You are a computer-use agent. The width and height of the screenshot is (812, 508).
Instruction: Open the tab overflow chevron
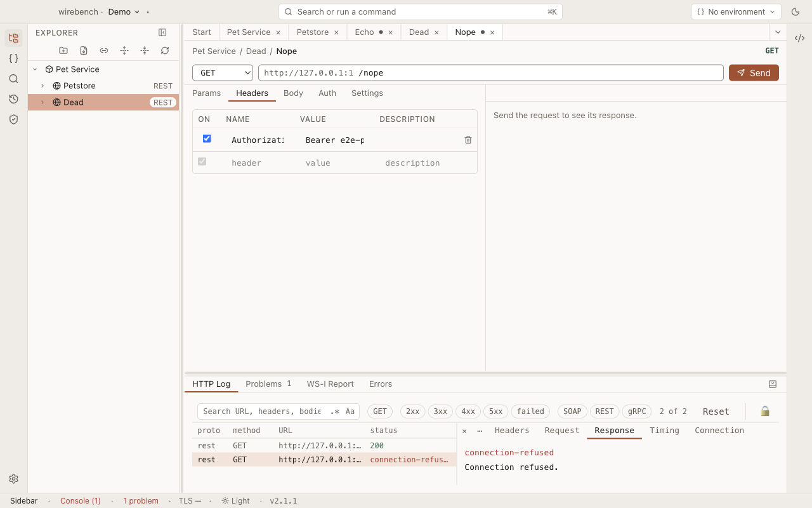tap(778, 32)
